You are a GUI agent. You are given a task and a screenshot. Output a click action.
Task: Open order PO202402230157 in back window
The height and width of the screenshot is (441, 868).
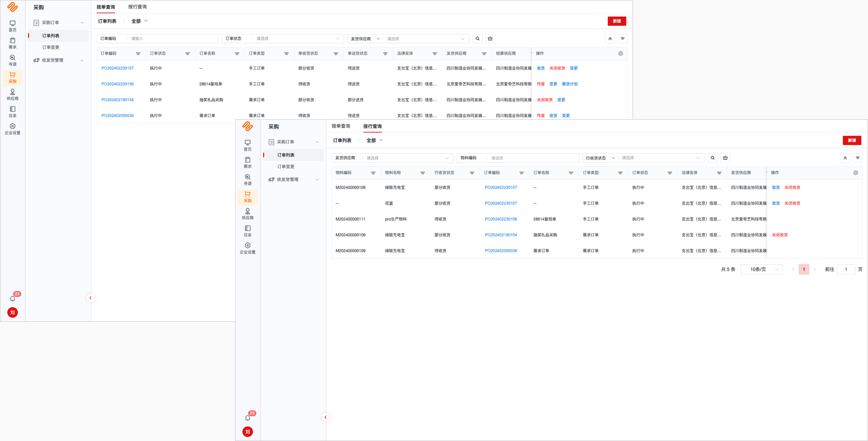[118, 68]
